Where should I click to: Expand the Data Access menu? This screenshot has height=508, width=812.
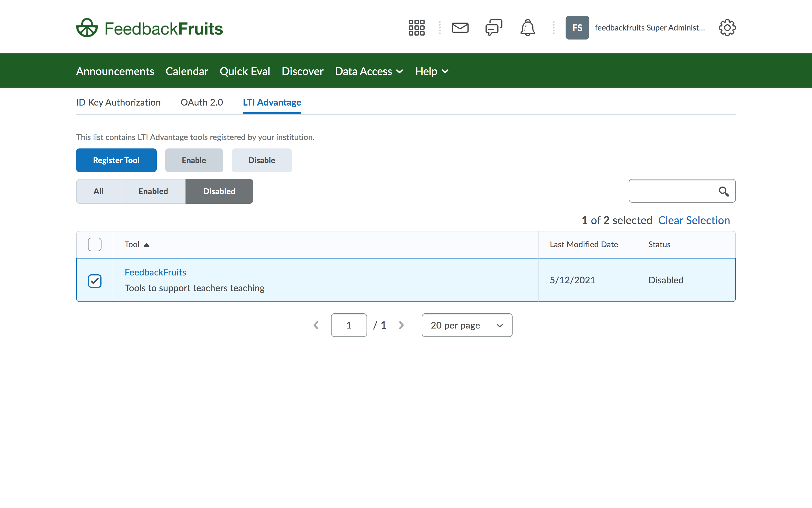click(x=369, y=71)
